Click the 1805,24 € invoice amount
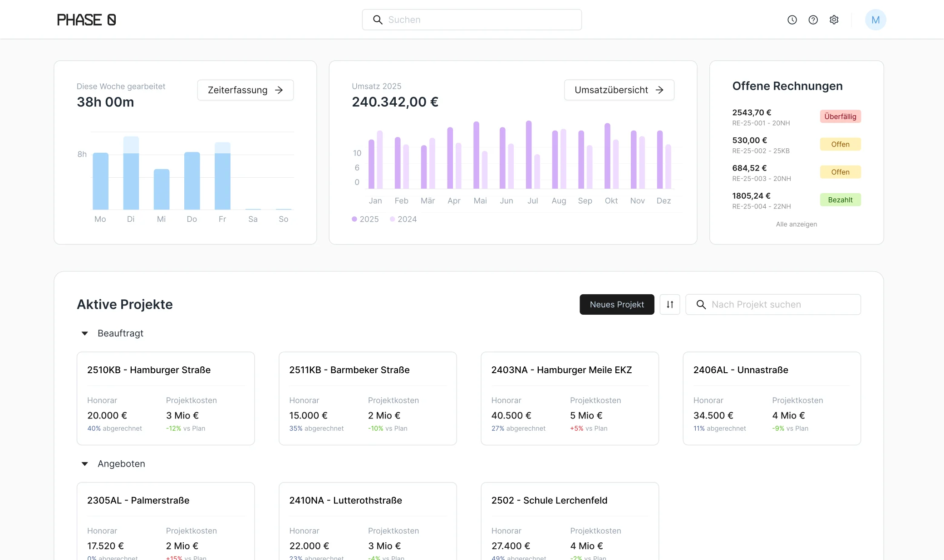This screenshot has width=944, height=560. click(x=751, y=196)
